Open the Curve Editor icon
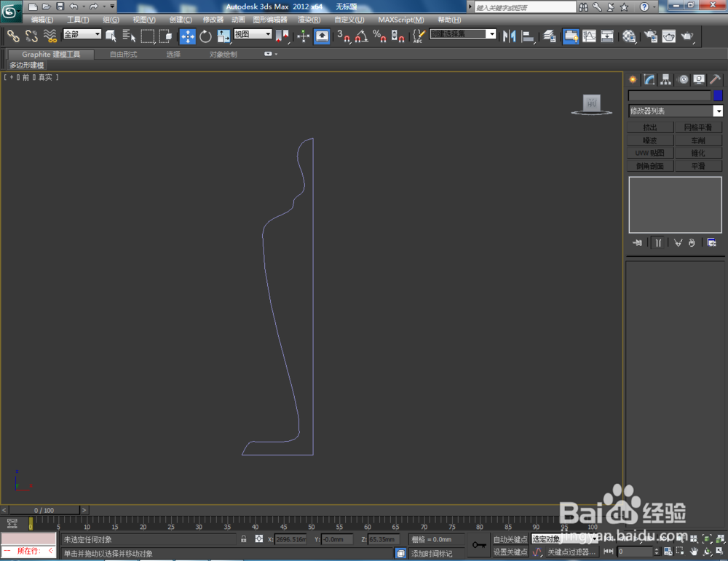Screen dimensions: 728x561 [589, 36]
